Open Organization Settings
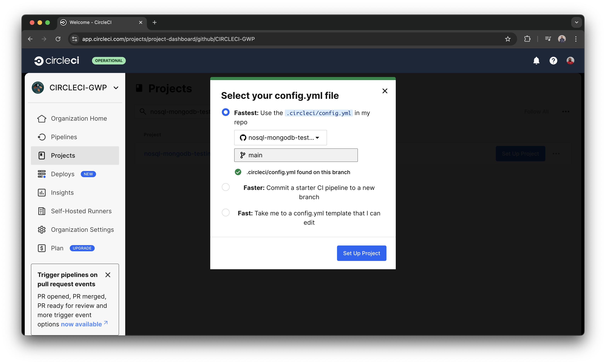This screenshot has width=606, height=364. (x=82, y=229)
